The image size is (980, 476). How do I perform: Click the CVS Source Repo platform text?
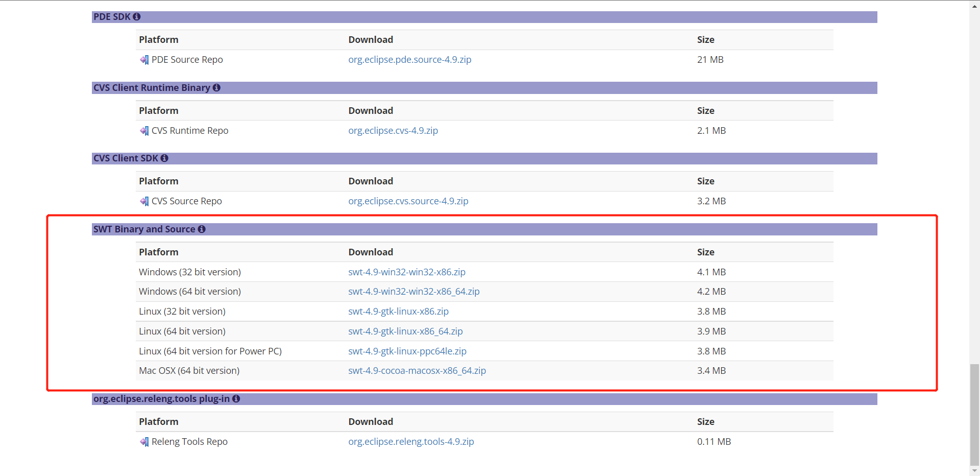pos(187,201)
